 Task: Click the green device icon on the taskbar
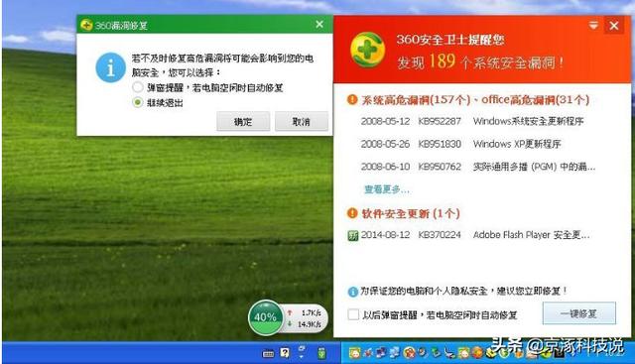tap(321, 353)
